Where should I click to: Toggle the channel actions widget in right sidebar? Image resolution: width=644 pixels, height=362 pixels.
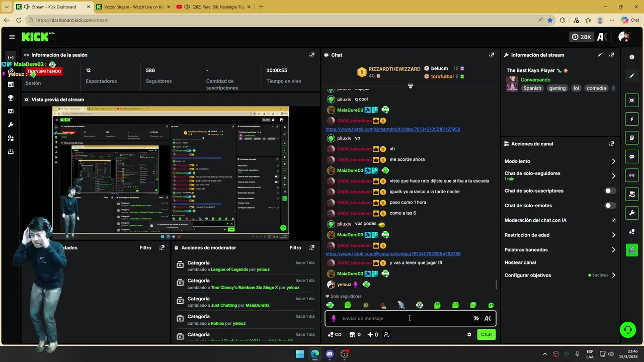click(632, 194)
